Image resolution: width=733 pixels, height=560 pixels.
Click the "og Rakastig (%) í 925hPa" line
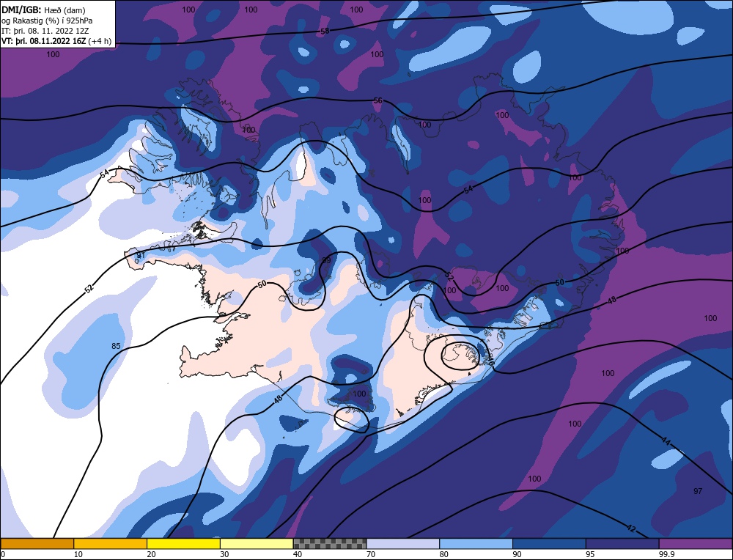coord(47,21)
